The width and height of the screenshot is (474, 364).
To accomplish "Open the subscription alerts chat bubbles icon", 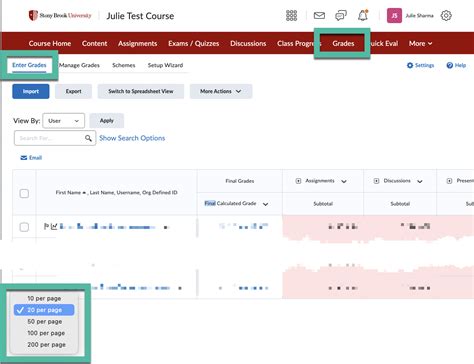I will click(x=341, y=16).
